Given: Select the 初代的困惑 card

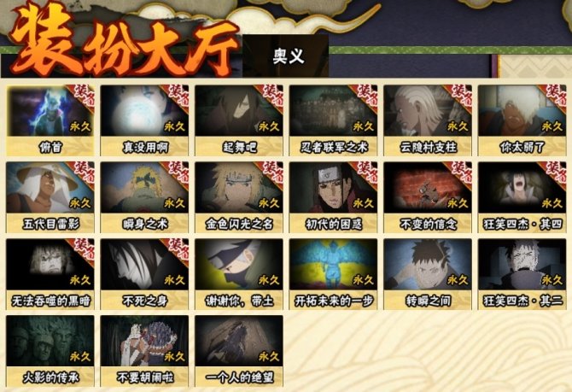Looking at the screenshot, I should (x=334, y=197).
